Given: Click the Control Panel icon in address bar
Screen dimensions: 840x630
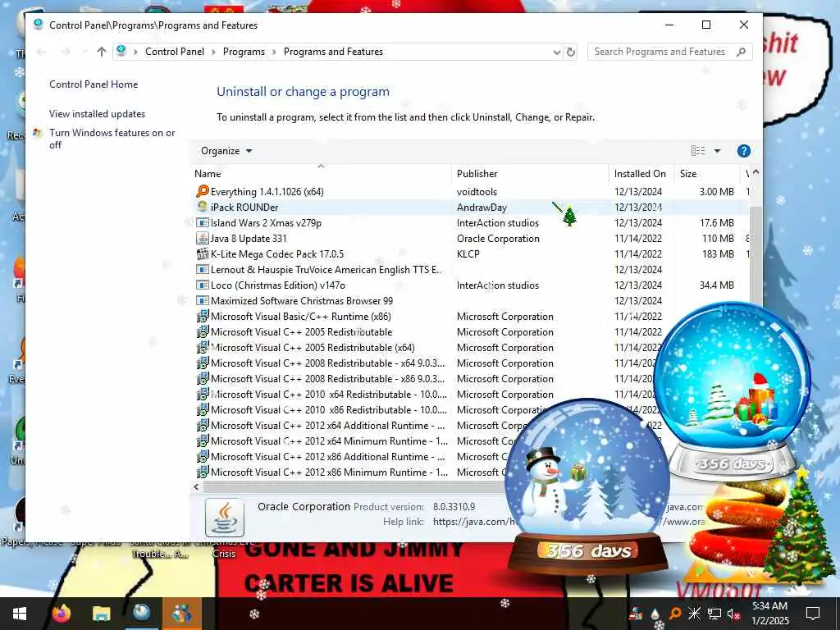Looking at the screenshot, I should click(x=121, y=51).
